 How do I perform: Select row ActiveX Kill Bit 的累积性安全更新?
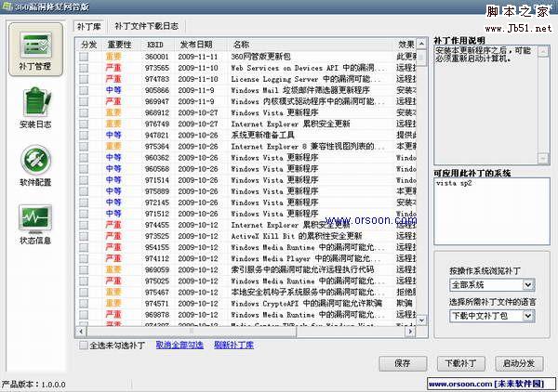click(x=246, y=236)
